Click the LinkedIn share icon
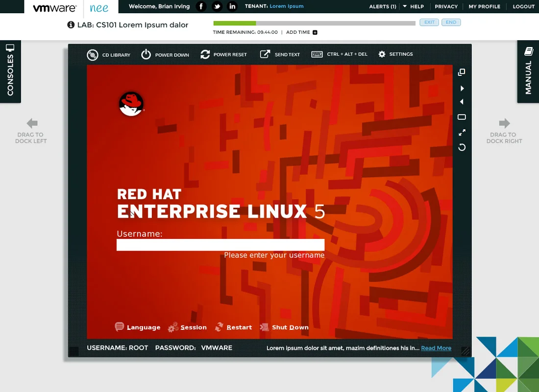The width and height of the screenshot is (539, 392). [x=232, y=6]
